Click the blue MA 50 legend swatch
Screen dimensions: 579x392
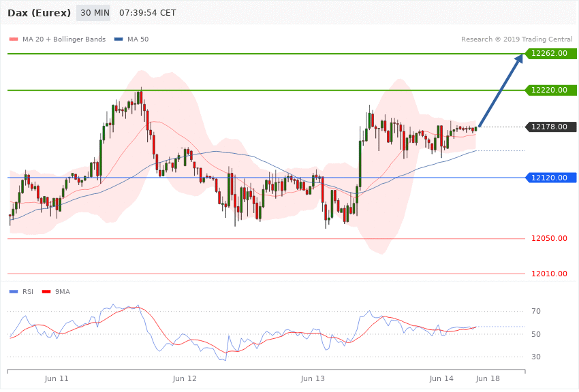pyautogui.click(x=119, y=39)
